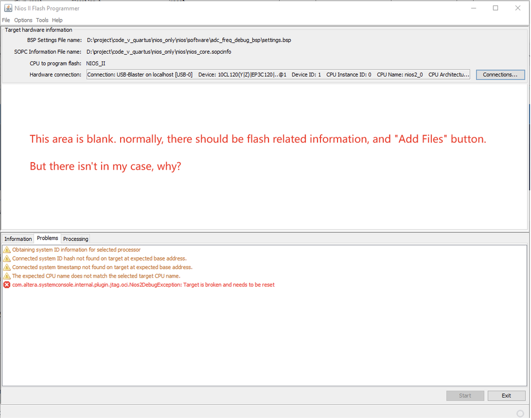The height and width of the screenshot is (420, 531).
Task: Switch to the Information tab
Action: (x=18, y=239)
